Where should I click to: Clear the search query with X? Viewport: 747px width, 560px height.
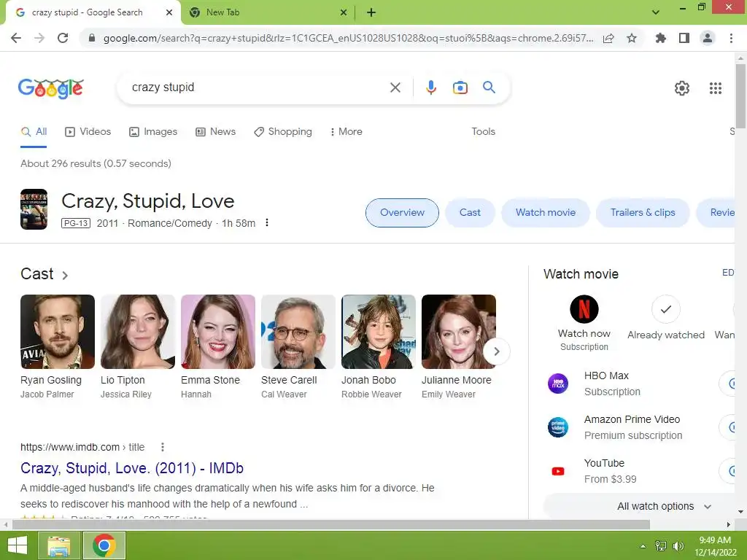pos(395,87)
